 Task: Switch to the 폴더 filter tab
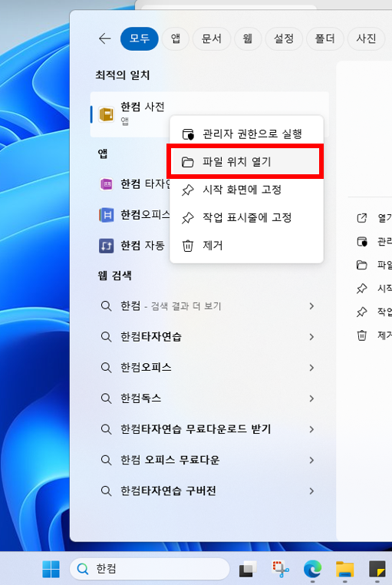pos(324,38)
